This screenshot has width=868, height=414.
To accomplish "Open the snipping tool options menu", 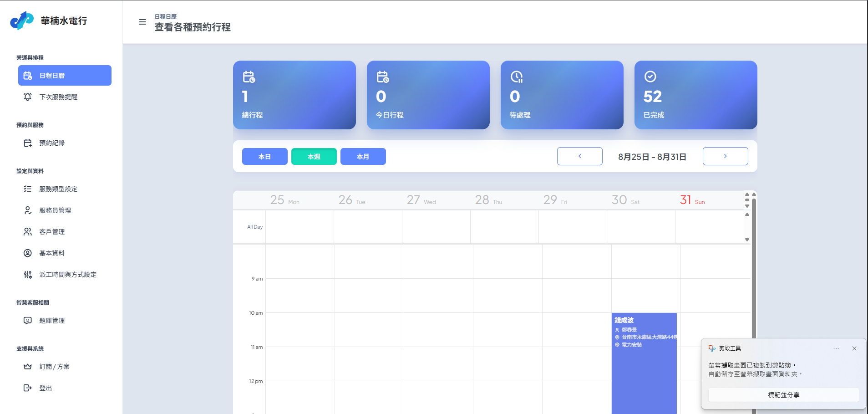I will tap(836, 348).
